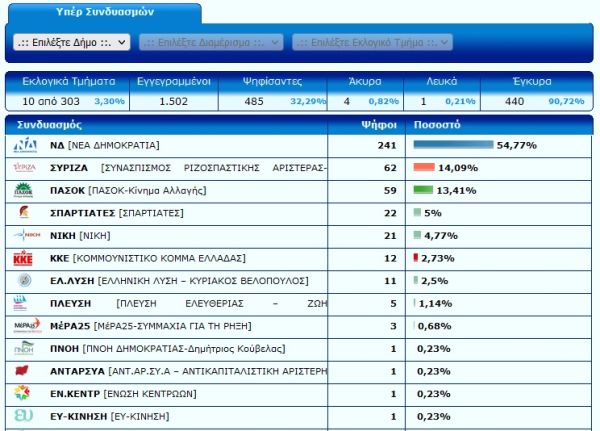The height and width of the screenshot is (431, 600).
Task: Click the ΠΑΣΟΚ green percentage bar
Action: click(x=423, y=190)
